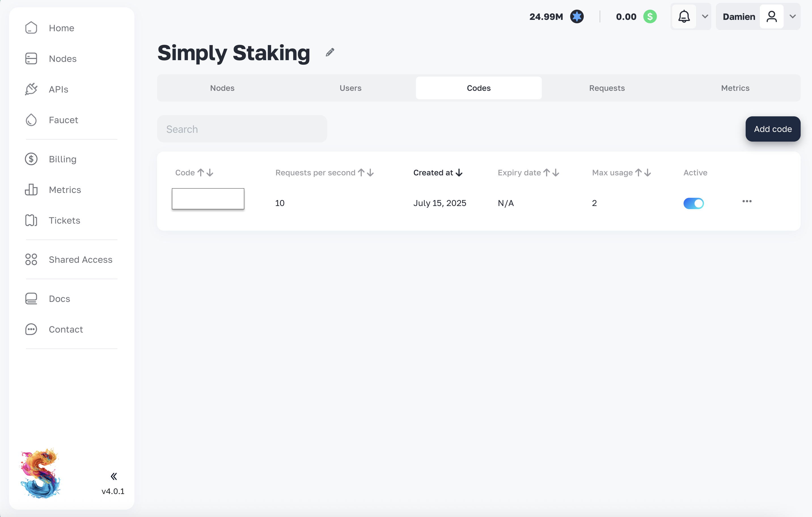Go to Home in the sidebar

61,28
